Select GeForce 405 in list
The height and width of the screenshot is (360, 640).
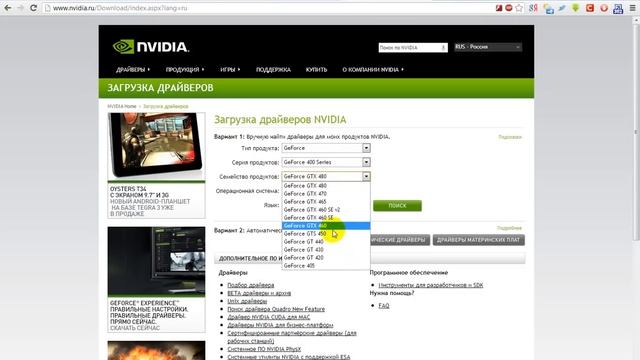click(x=326, y=266)
